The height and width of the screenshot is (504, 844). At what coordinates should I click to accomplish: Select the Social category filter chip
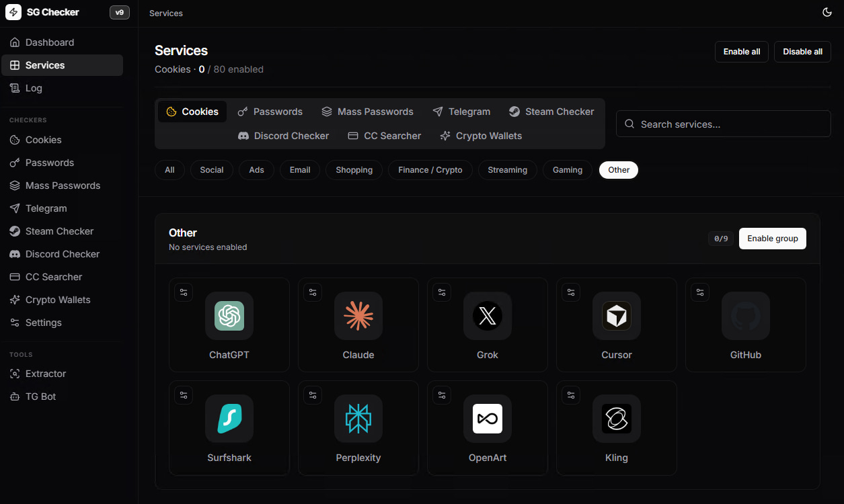[x=212, y=170]
